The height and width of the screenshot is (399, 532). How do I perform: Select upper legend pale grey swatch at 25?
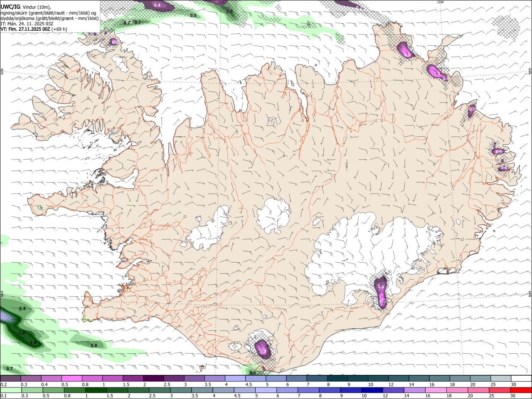501,379
